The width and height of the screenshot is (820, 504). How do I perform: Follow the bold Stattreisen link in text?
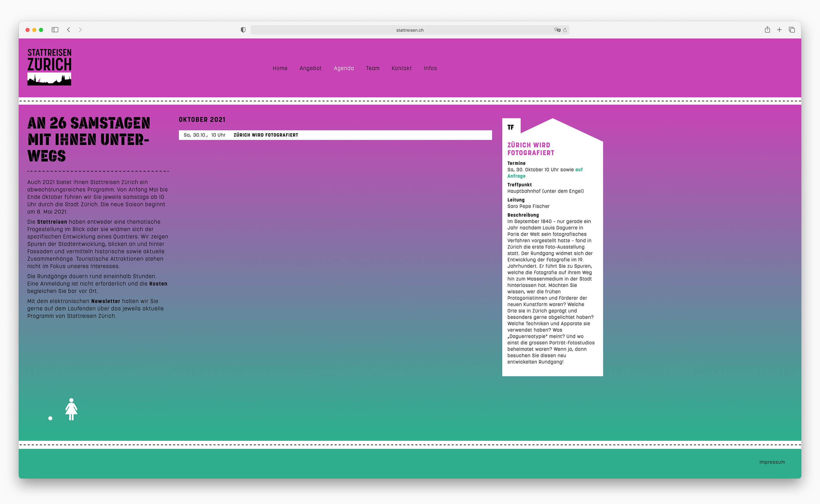pyautogui.click(x=52, y=222)
